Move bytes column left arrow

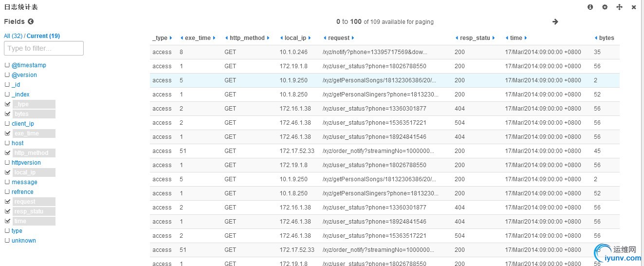pos(596,38)
